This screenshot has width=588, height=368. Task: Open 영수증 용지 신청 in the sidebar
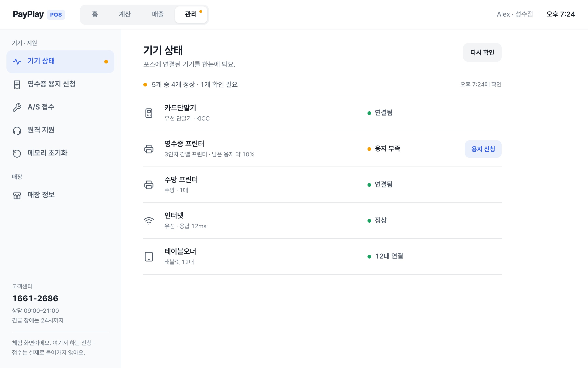coord(60,84)
